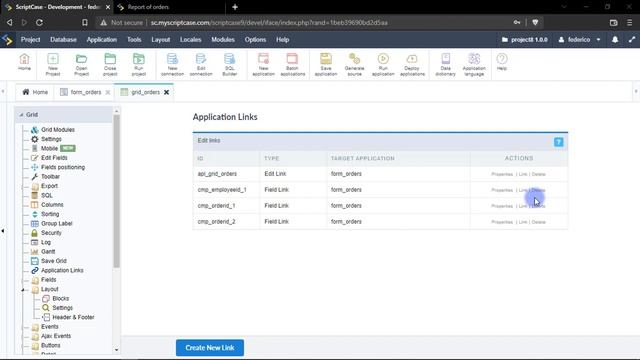Image resolution: width=640 pixels, height=360 pixels.
Task: Click the ScriptCase logo icon
Action: click(x=7, y=40)
